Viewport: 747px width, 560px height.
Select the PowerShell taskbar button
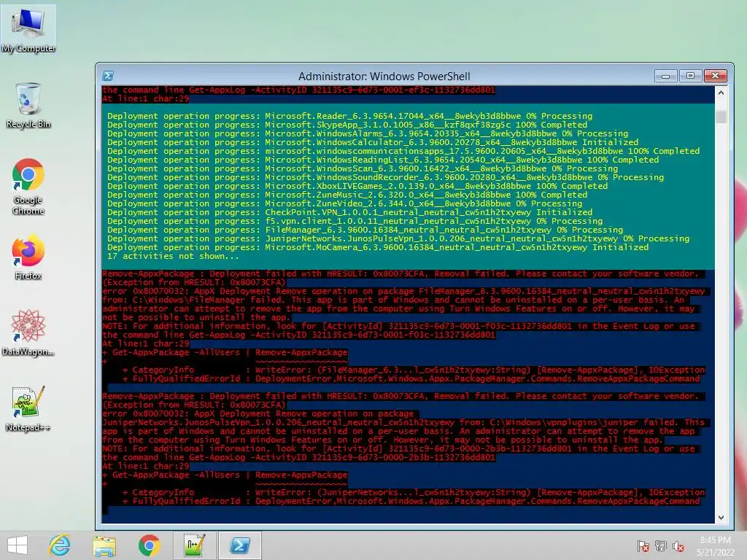pyautogui.click(x=239, y=545)
